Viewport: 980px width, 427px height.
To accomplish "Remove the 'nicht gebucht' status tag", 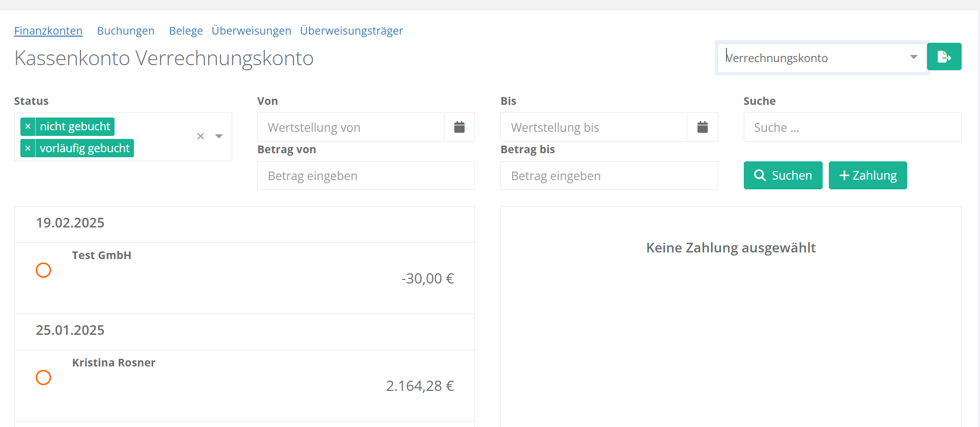I will tap(28, 127).
